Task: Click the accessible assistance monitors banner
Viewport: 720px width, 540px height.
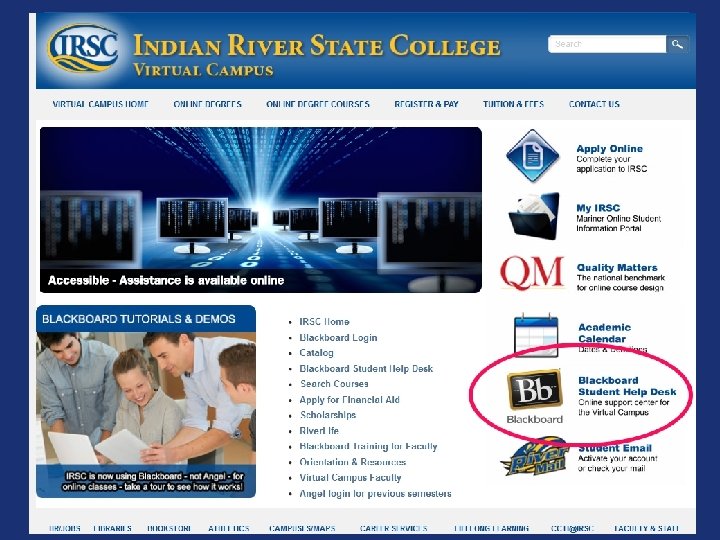Action: pos(261,210)
